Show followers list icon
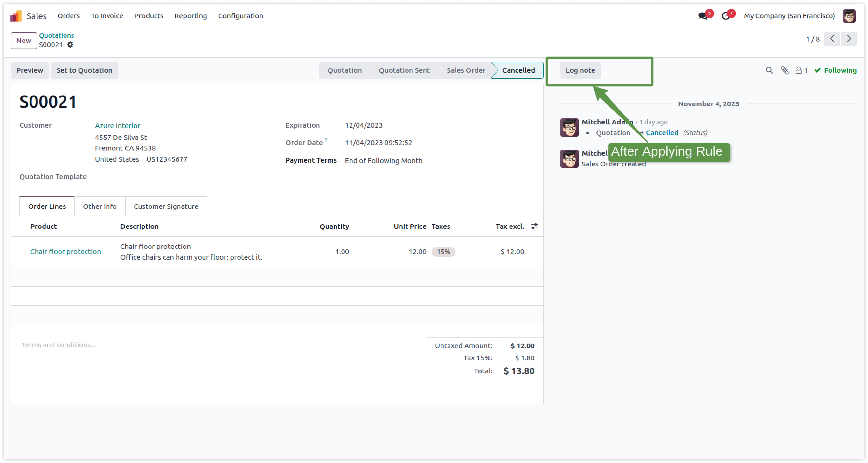Screen dimensions: 868x463 click(x=801, y=70)
